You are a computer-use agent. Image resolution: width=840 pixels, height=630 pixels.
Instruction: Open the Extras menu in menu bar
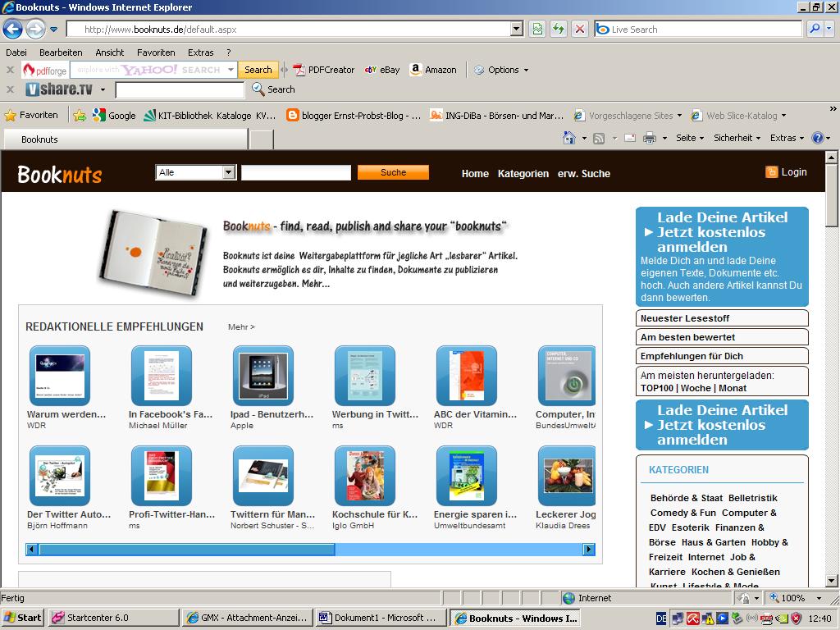click(200, 52)
